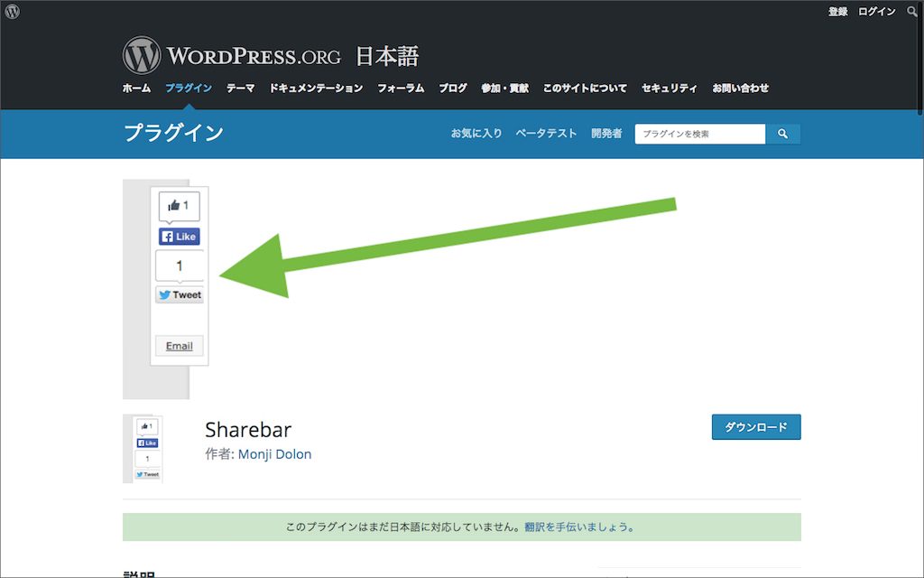Click the Tweet button in the banner
The height and width of the screenshot is (578, 924).
point(180,295)
